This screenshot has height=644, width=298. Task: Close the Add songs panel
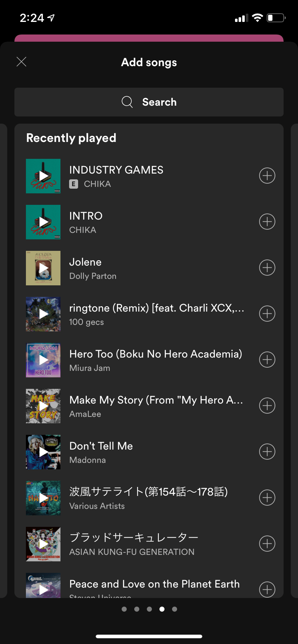coord(22,62)
